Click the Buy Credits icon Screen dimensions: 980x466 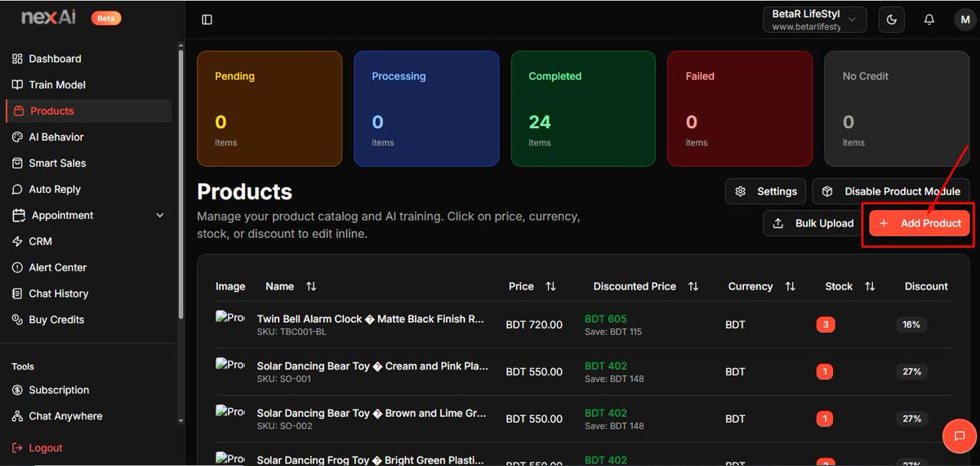17,320
